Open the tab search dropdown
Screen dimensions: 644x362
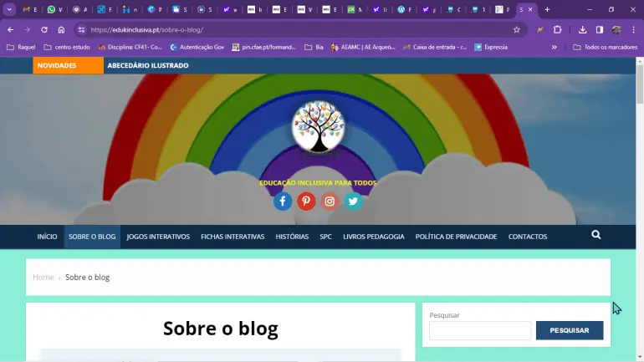click(x=9, y=9)
